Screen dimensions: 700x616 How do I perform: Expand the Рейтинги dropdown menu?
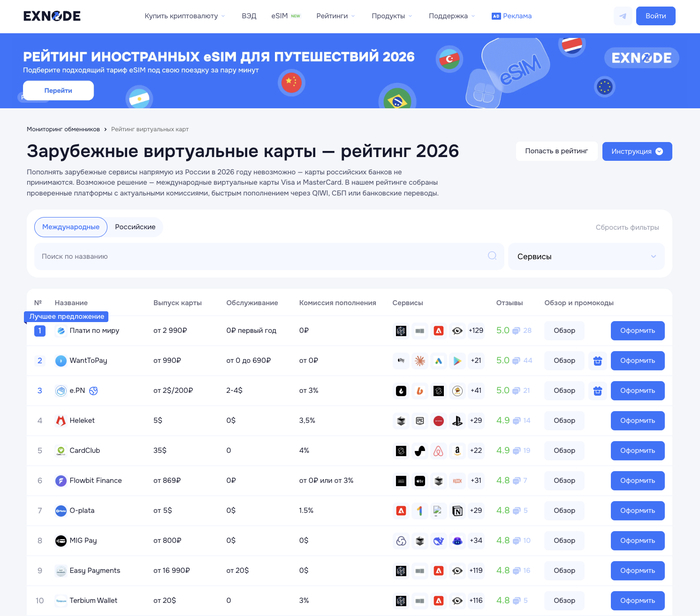[x=336, y=16]
